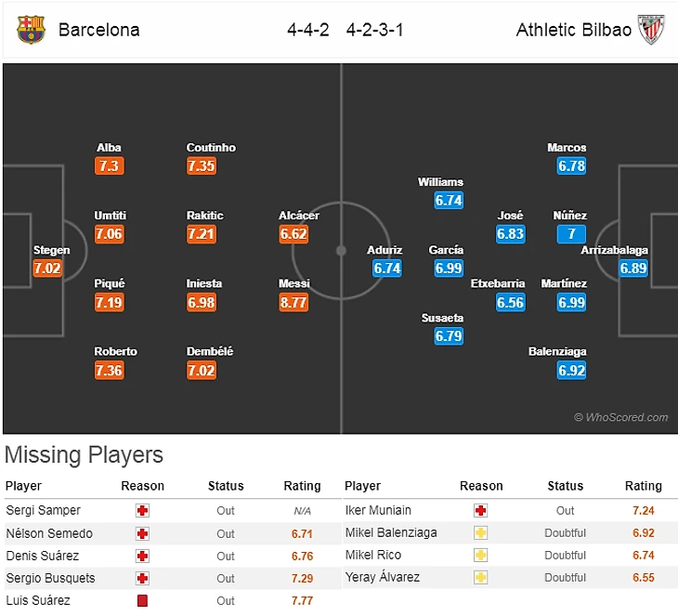The width and height of the screenshot is (678, 616).
Task: Click Stegen's goalkeeper name on the pitch
Action: (x=51, y=250)
